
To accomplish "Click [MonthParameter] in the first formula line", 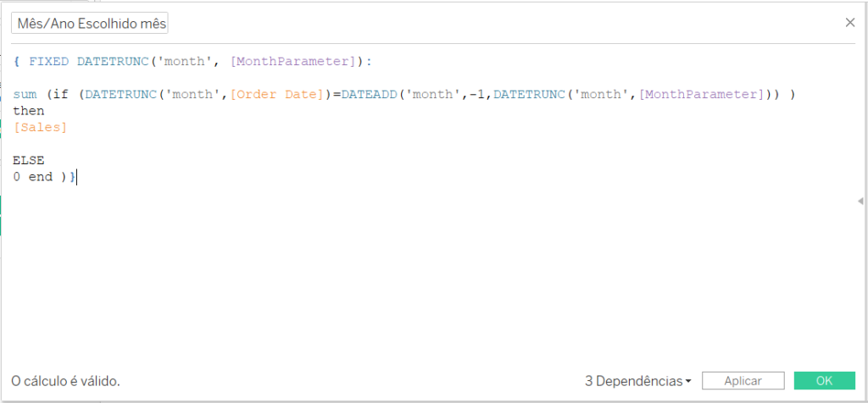I will point(292,61).
